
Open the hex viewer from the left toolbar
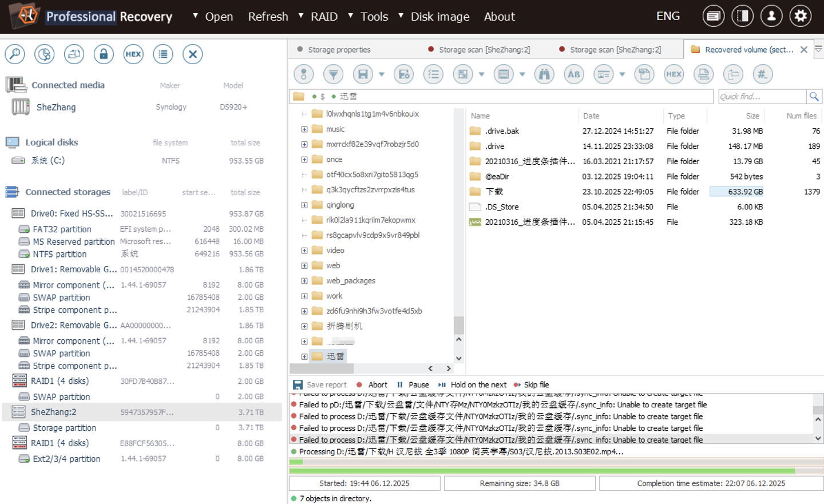[133, 54]
